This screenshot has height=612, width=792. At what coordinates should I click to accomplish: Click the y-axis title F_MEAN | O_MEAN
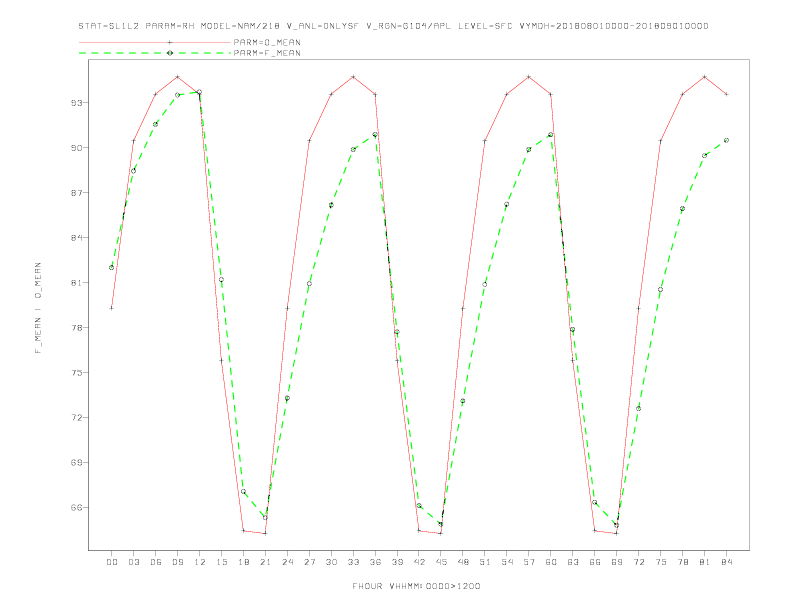tap(38, 308)
